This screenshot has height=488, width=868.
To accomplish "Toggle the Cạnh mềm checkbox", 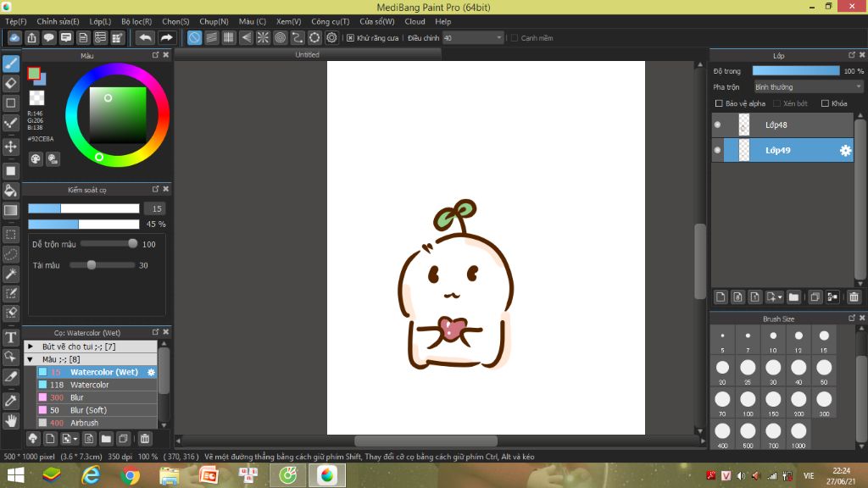I will tap(515, 38).
